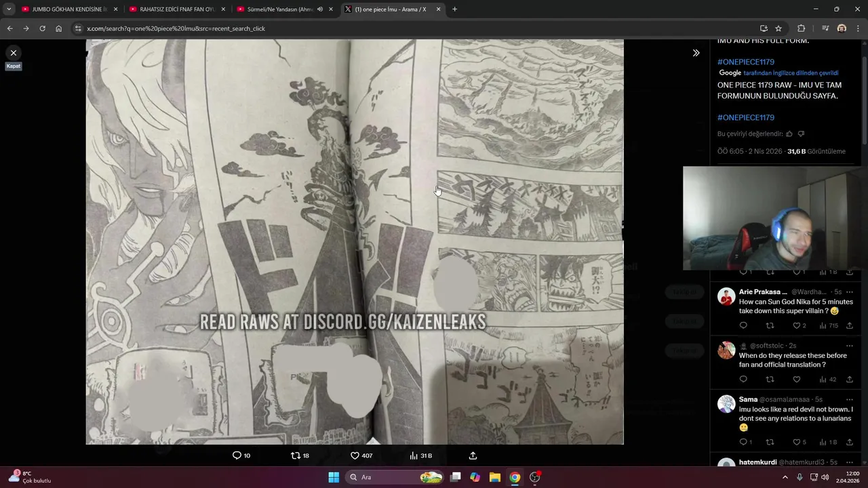Image resolution: width=868 pixels, height=488 pixels.
Task: Show hidden system tray icons
Action: [x=785, y=477]
